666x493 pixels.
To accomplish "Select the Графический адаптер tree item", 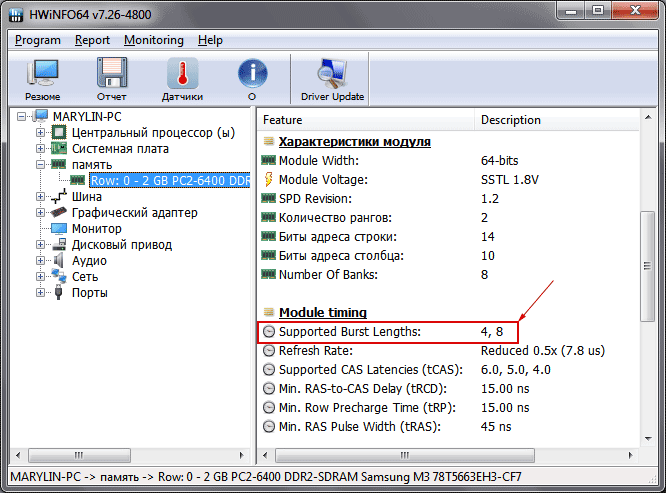I will coord(134,213).
